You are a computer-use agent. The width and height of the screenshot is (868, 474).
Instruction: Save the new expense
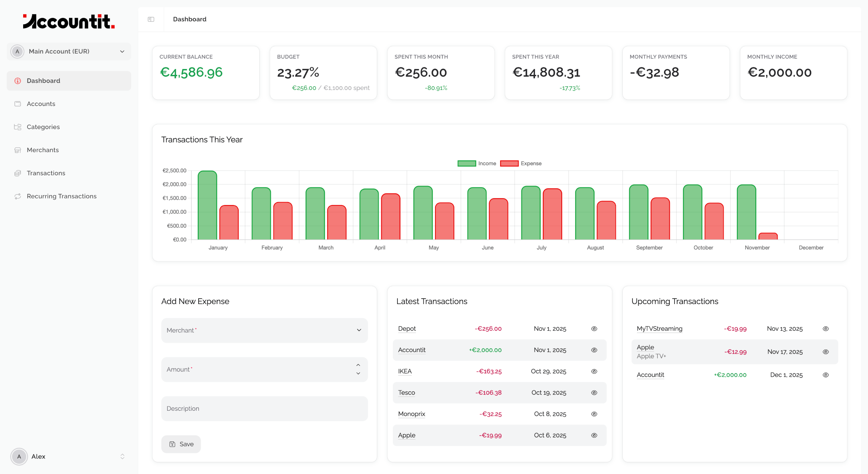click(181, 444)
